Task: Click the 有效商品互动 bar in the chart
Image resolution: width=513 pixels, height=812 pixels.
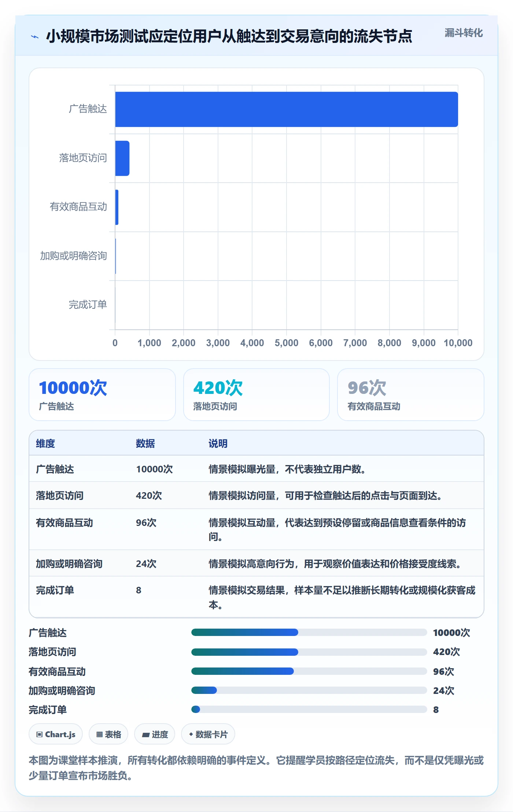Action: [117, 207]
